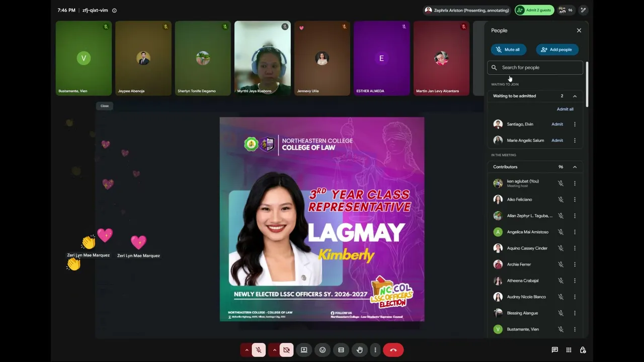The image size is (644, 362).
Task: Select Sherlyn Tonife Degamo video tile
Action: coord(203,58)
